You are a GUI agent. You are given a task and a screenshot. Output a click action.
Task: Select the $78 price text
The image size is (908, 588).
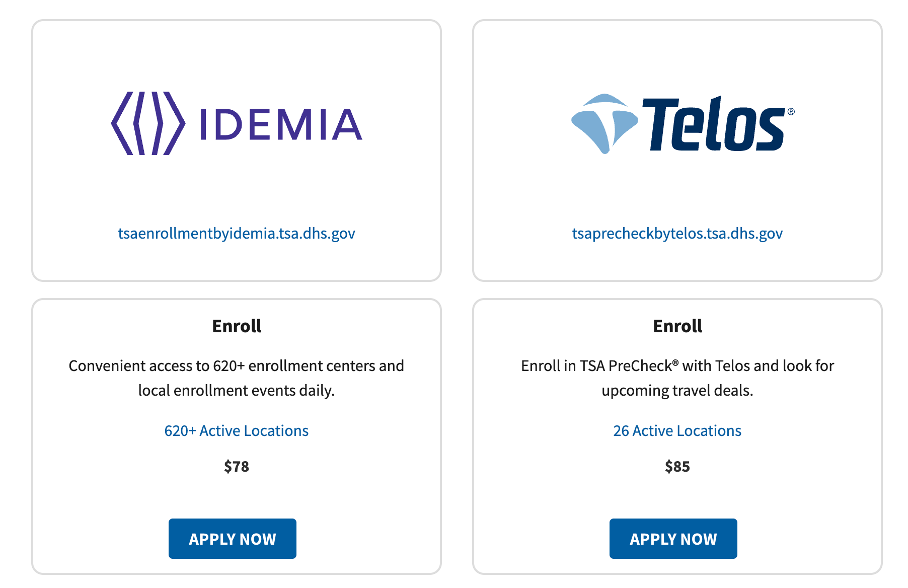pyautogui.click(x=236, y=467)
